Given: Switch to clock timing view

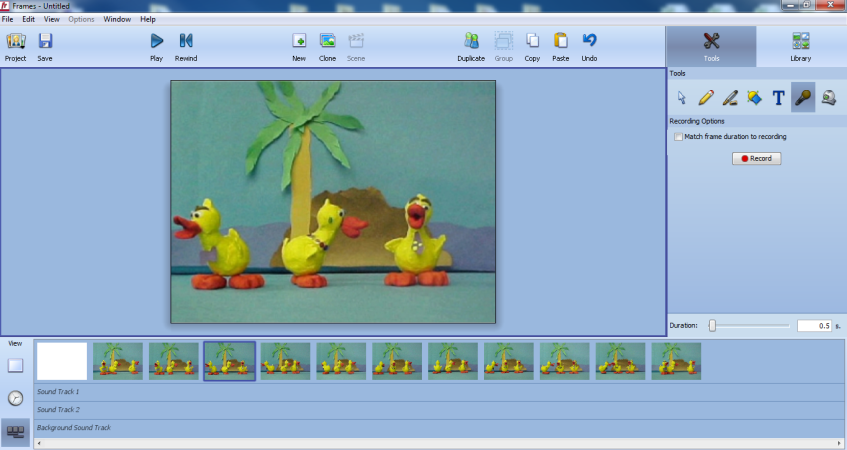Looking at the screenshot, I should (16, 398).
